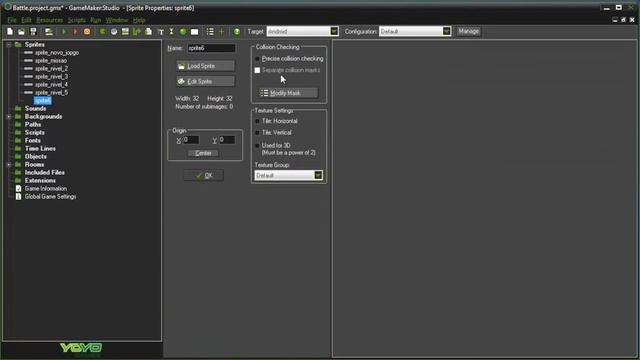Toggle Used for 3D checkbox

(257, 145)
